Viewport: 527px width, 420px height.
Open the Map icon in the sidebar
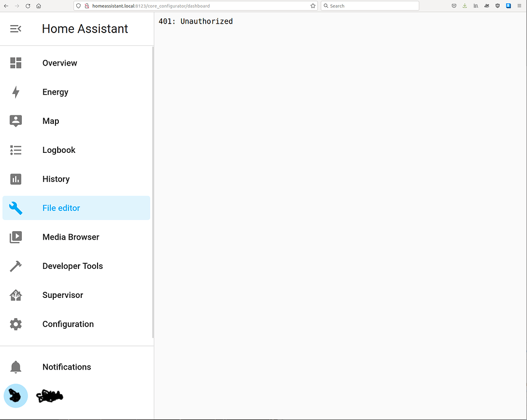(x=15, y=121)
